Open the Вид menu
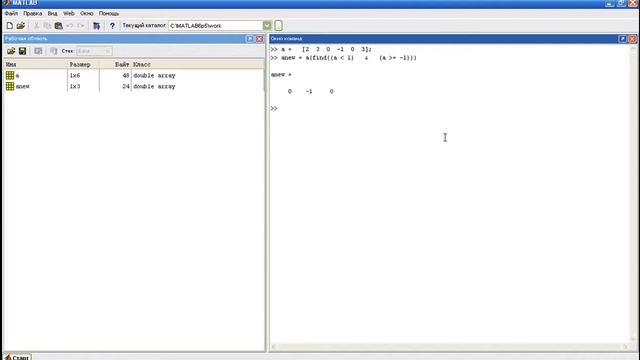Viewport: 640px width, 360px height. click(x=52, y=13)
